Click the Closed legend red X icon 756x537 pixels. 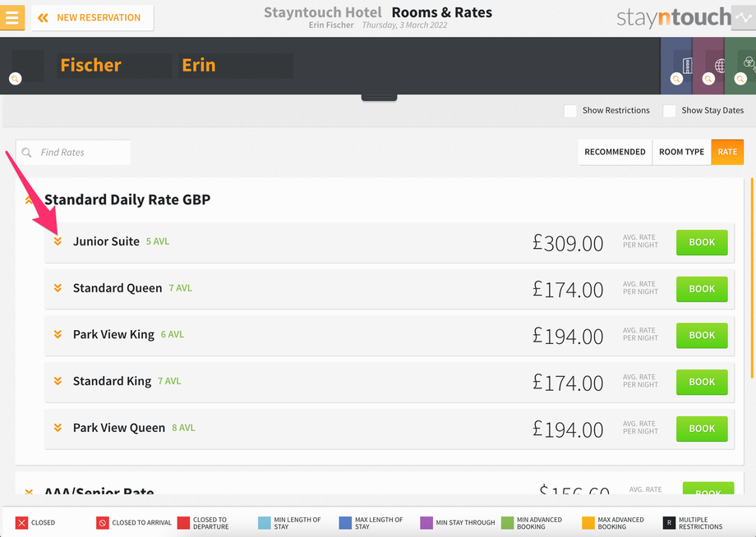point(21,523)
